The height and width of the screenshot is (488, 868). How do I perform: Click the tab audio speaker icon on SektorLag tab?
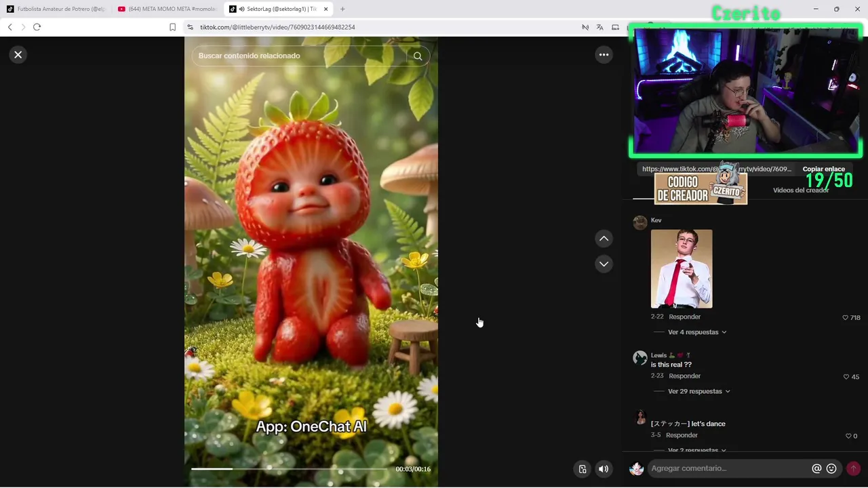(242, 9)
